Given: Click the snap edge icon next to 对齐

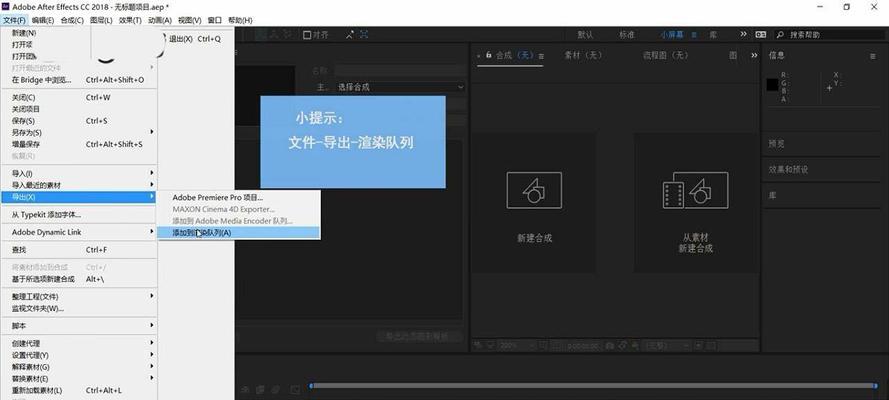Looking at the screenshot, I should (350, 35).
